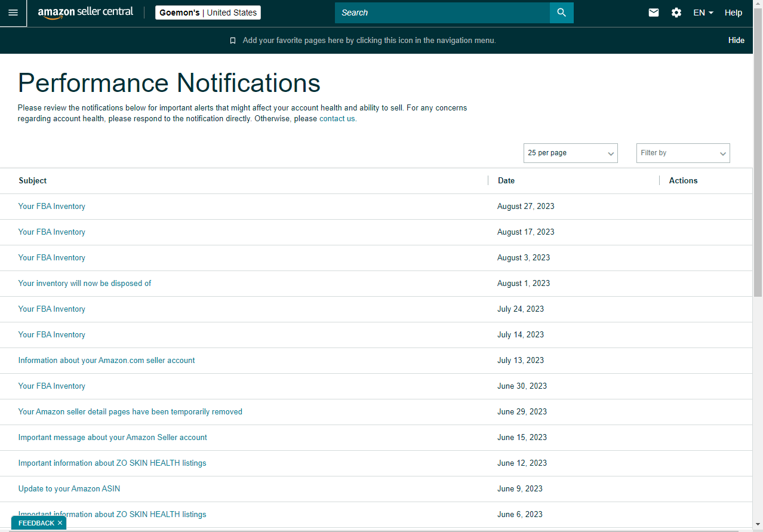Open the Filter by dropdown
The height and width of the screenshot is (532, 763).
tap(683, 153)
